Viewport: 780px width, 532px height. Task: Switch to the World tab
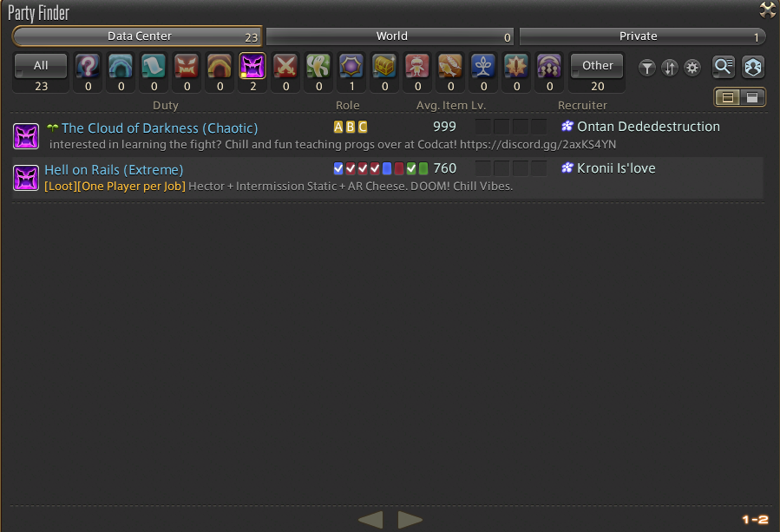[390, 36]
